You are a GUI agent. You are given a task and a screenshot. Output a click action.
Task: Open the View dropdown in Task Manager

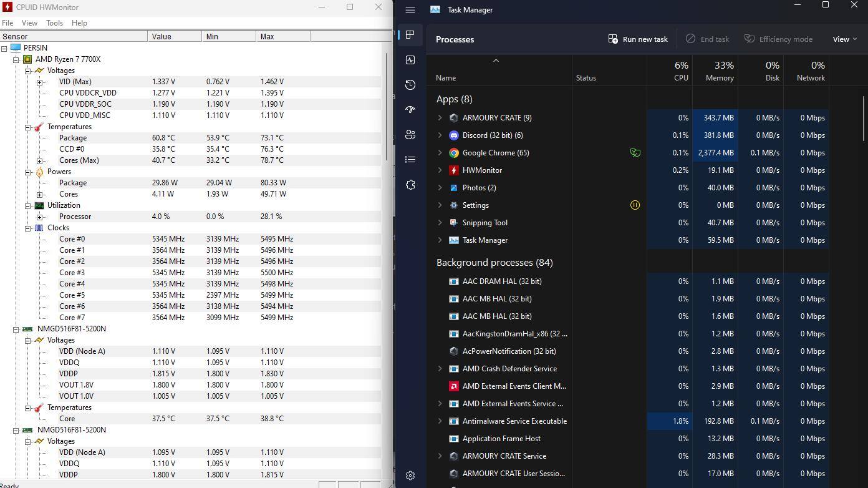(844, 39)
